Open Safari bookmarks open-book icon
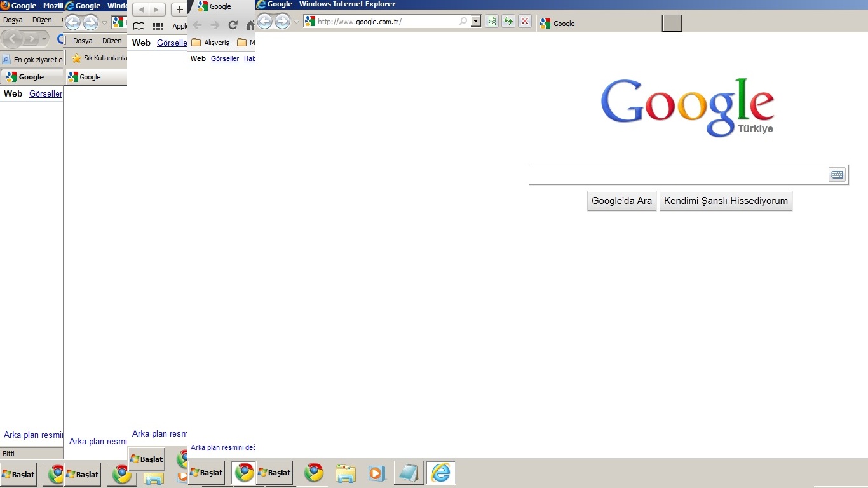Image resolution: width=868 pixels, height=488 pixels. 139,26
